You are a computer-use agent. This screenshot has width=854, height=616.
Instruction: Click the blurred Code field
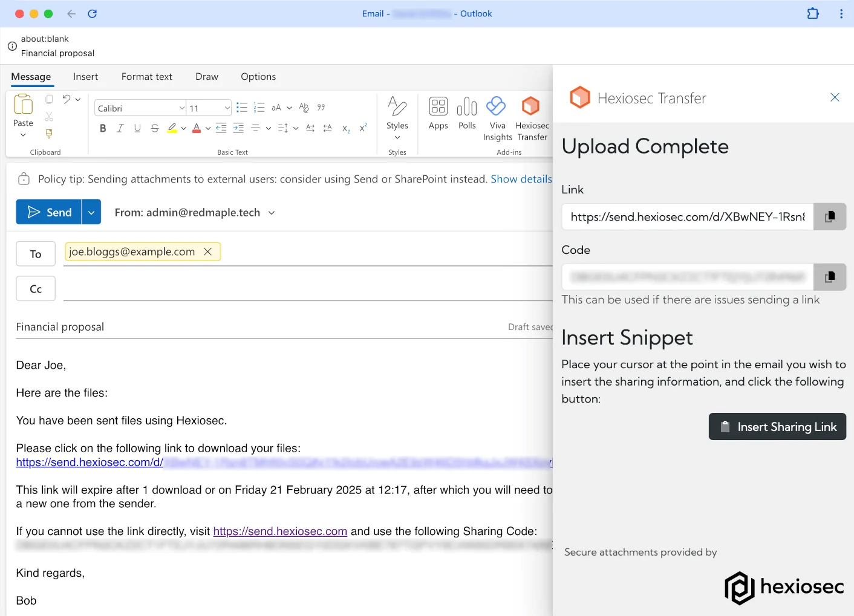coord(688,277)
